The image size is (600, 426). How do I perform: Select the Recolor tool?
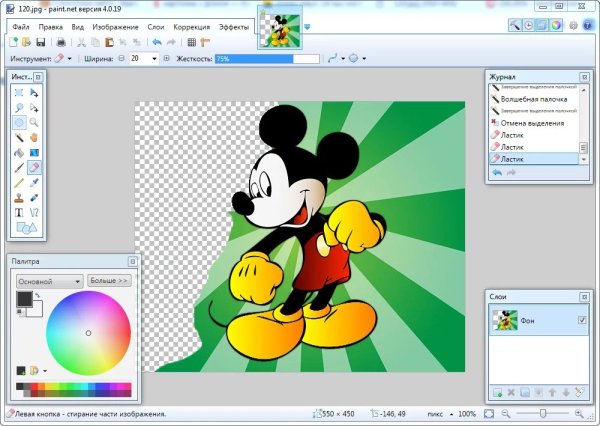point(34,197)
